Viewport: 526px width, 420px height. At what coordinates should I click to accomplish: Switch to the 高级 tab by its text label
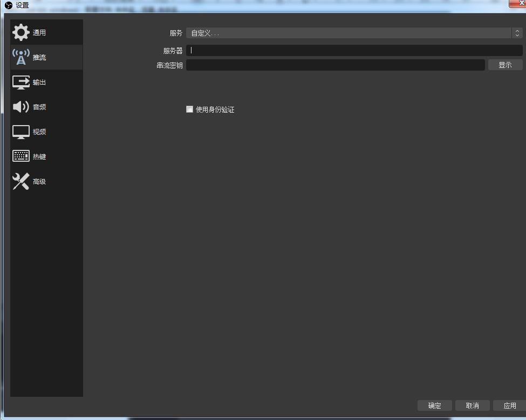click(x=39, y=182)
